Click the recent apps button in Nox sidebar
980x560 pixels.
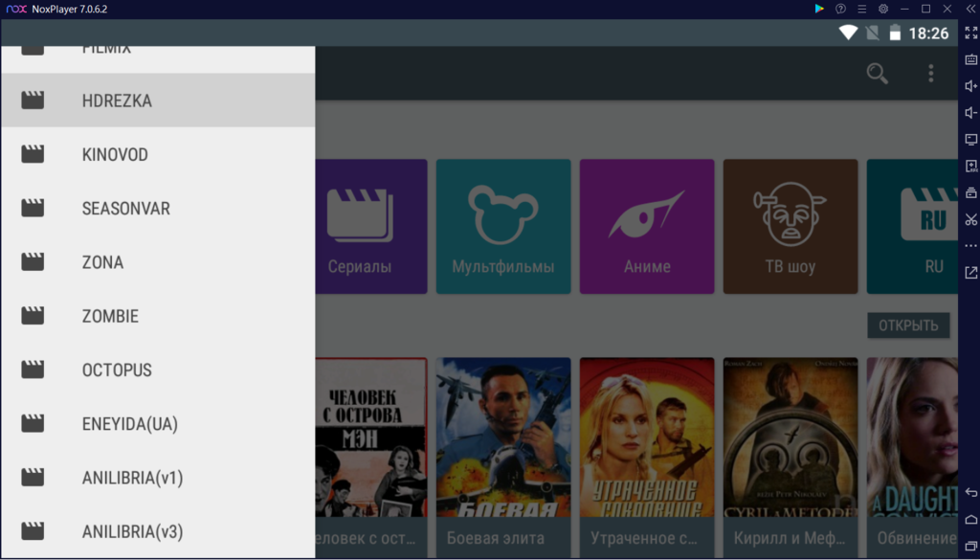(970, 547)
